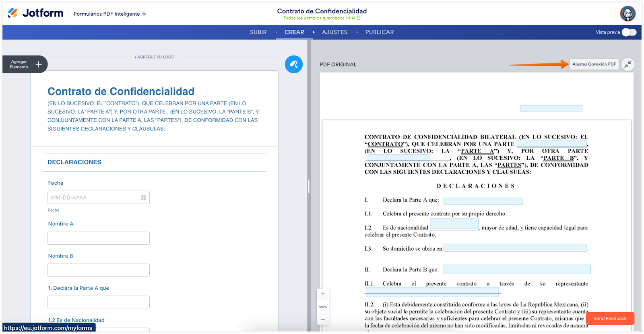
Task: Switch to the AJUSTES tab
Action: [x=335, y=32]
